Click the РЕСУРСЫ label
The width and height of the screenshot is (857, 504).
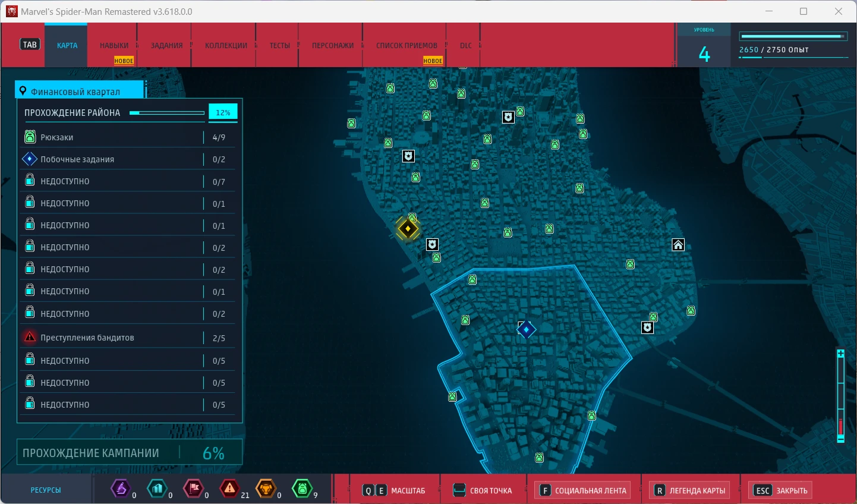click(46, 490)
